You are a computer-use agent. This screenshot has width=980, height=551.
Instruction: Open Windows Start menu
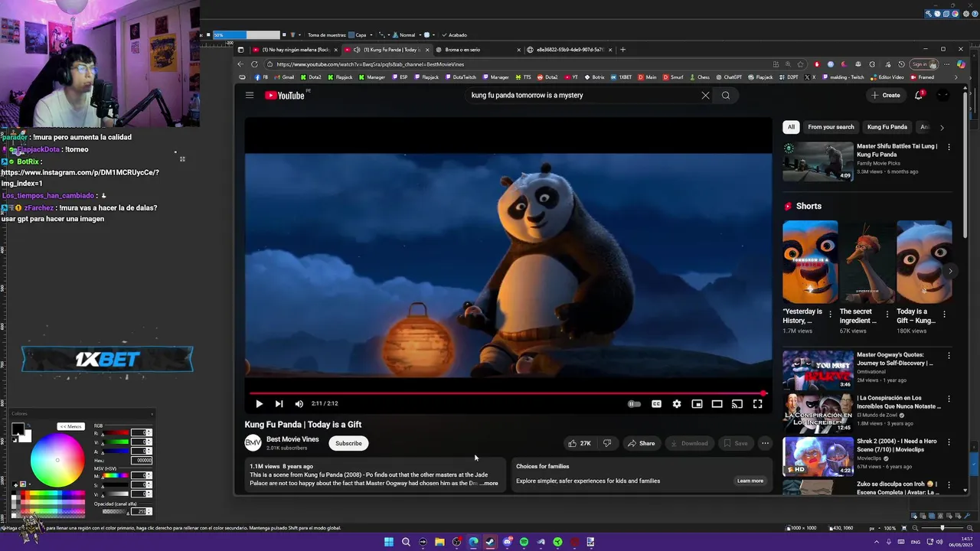[389, 542]
